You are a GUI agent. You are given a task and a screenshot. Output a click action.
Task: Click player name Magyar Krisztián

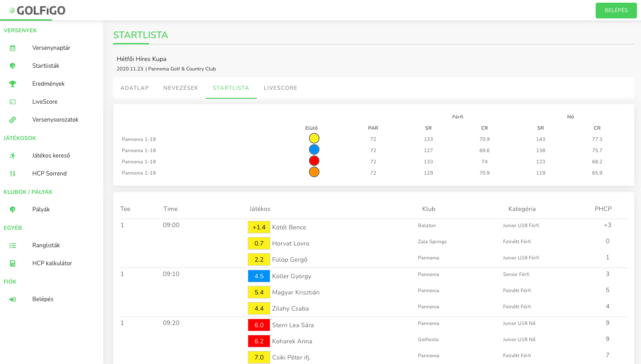tap(296, 292)
